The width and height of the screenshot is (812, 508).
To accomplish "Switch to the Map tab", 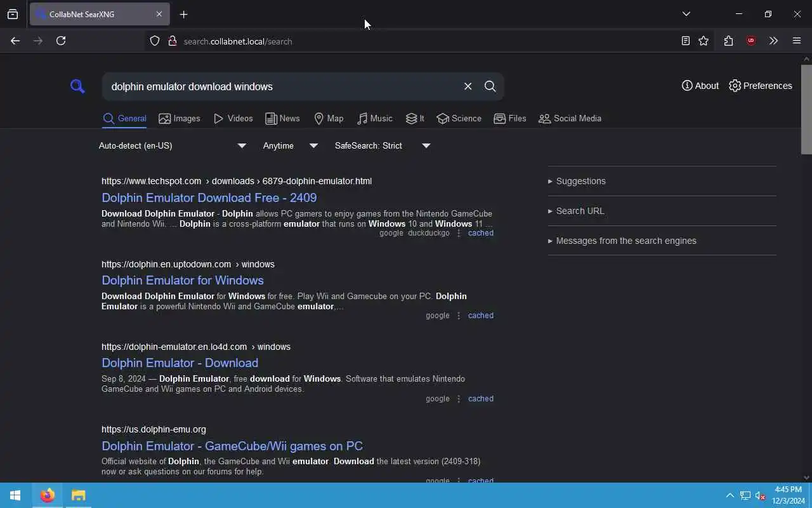I will [329, 119].
